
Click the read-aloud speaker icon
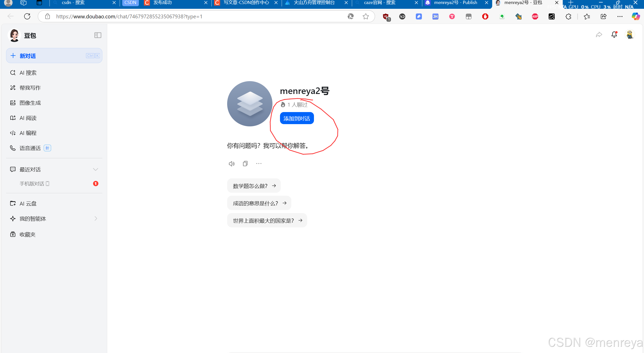click(x=231, y=164)
